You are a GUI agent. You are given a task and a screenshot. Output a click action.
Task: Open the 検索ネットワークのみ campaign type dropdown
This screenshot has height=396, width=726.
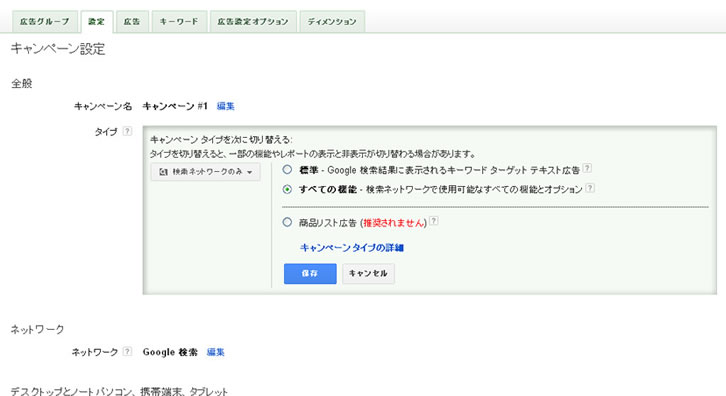click(206, 172)
